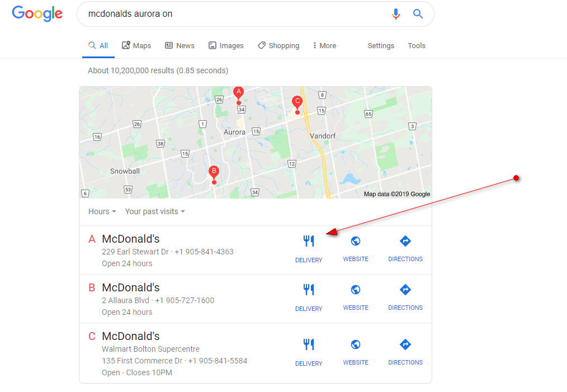Viewport: 567px width, 392px height.
Task: Switch to the Images tab
Action: pos(226,45)
